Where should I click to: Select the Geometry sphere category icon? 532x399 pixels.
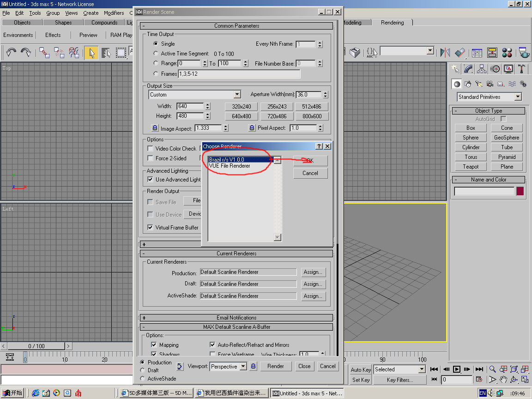[457, 84]
